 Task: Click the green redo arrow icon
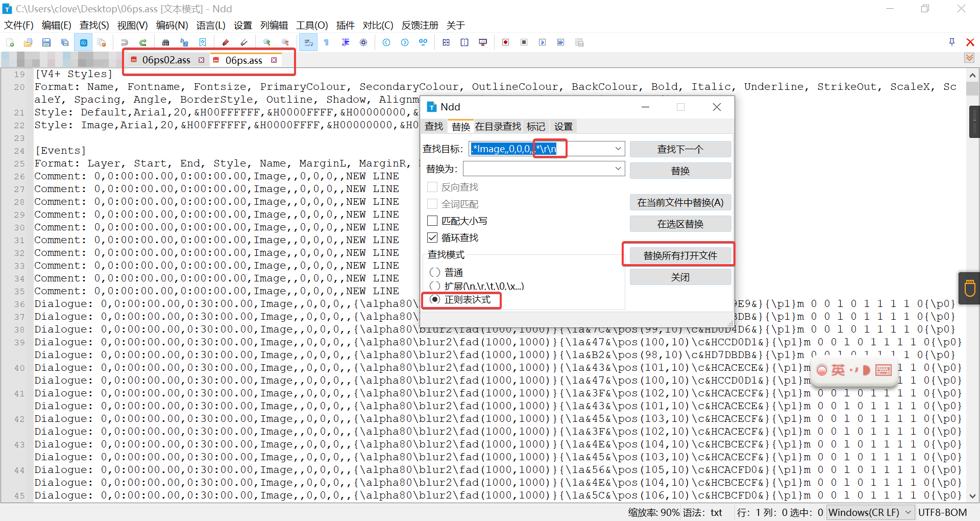point(143,42)
